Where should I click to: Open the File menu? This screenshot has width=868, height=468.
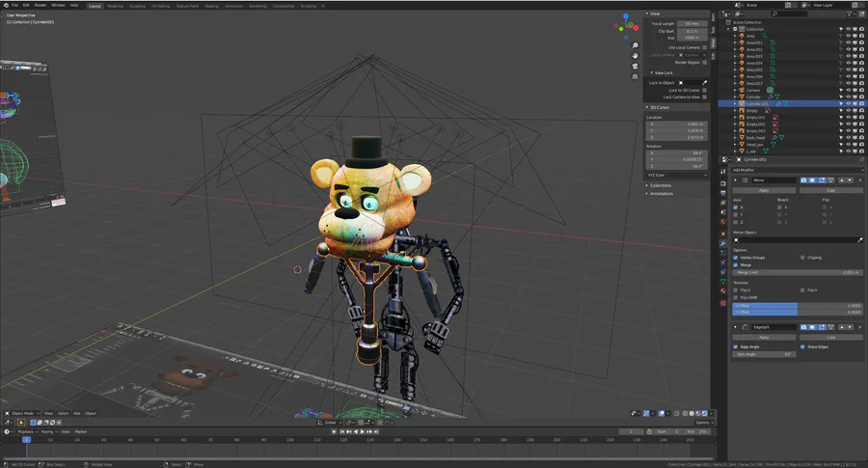[14, 5]
